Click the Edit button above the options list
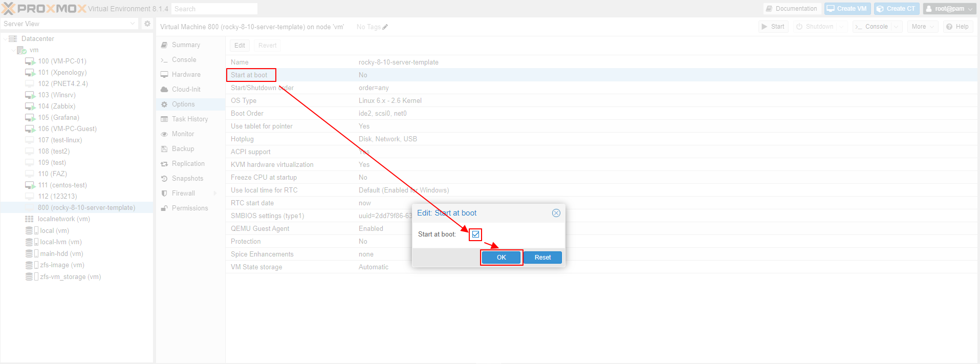980x364 pixels. 239,46
